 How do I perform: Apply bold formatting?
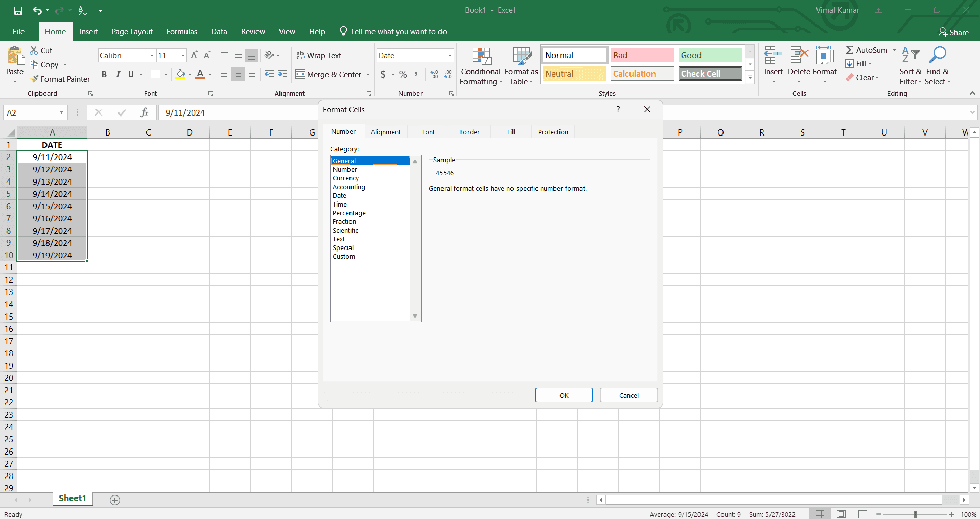tap(104, 74)
